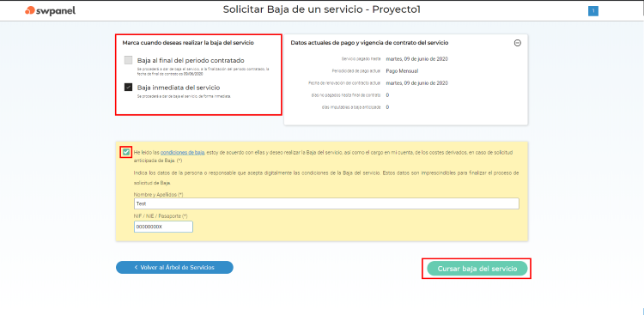Open the blue notification badge icon
Screen dimensions: 644x315
pos(593,11)
